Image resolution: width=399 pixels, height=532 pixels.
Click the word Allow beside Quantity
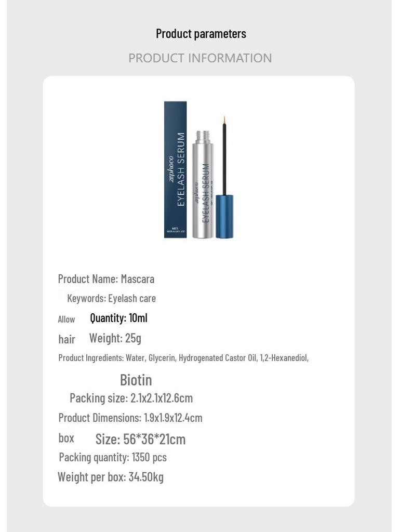pyautogui.click(x=66, y=320)
